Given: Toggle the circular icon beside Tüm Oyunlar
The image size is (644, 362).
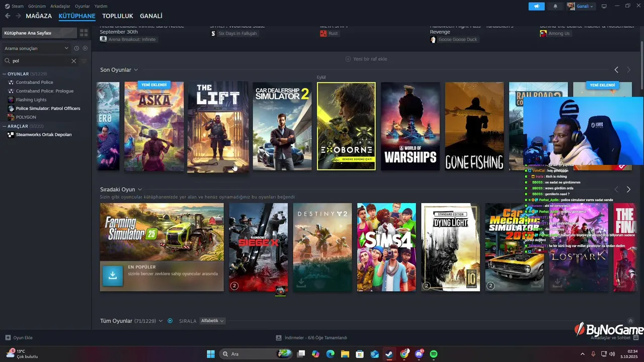Looking at the screenshot, I should click(x=170, y=321).
